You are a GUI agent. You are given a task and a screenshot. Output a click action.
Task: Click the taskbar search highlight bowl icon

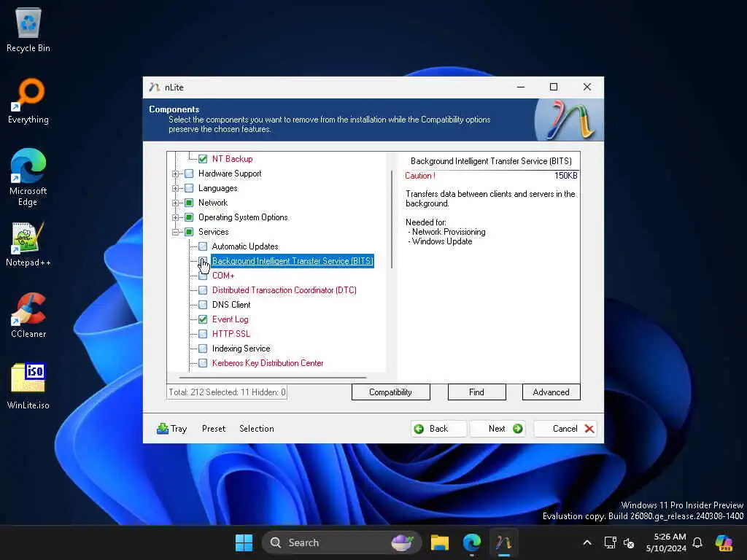[403, 542]
